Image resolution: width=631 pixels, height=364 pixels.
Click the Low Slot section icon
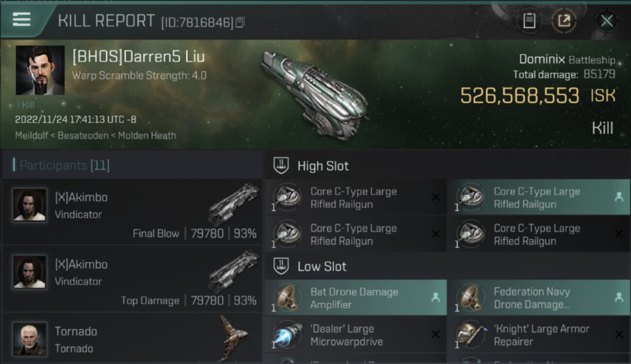tap(282, 266)
